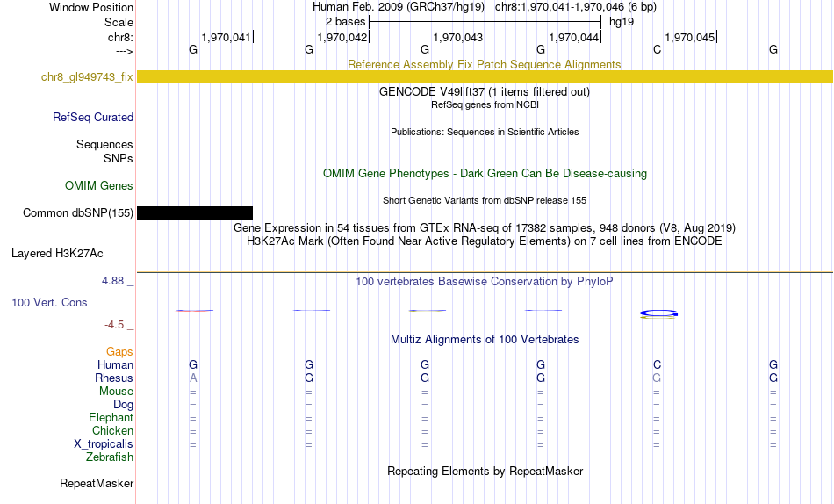834x504 pixels.
Task: Click base C in the top reference sequence row
Action: coord(657,49)
